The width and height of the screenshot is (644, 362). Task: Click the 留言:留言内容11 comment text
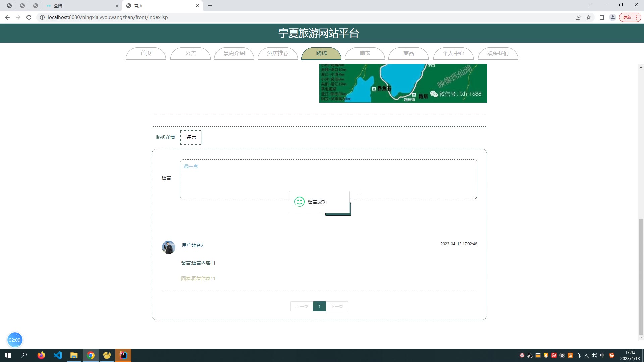[198, 263]
